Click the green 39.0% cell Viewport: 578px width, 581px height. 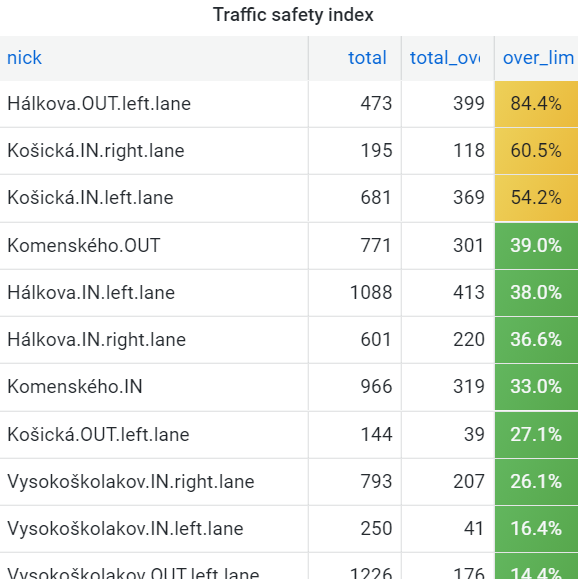(536, 246)
